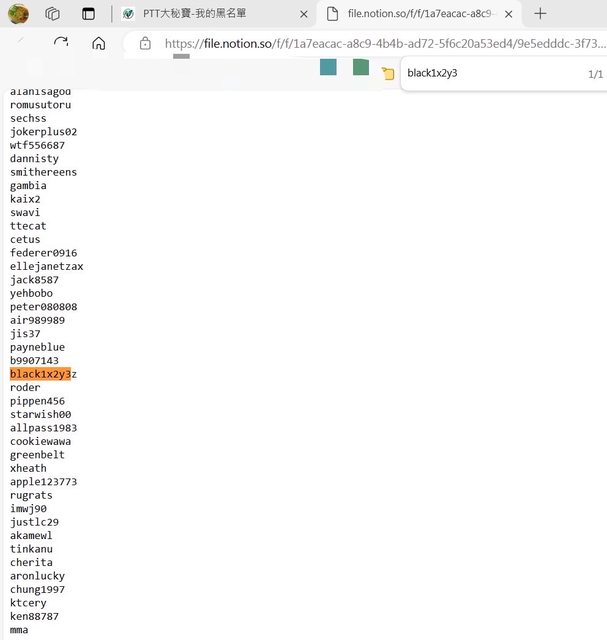Click the teal square swatch
This screenshot has height=640, width=607.
328,67
